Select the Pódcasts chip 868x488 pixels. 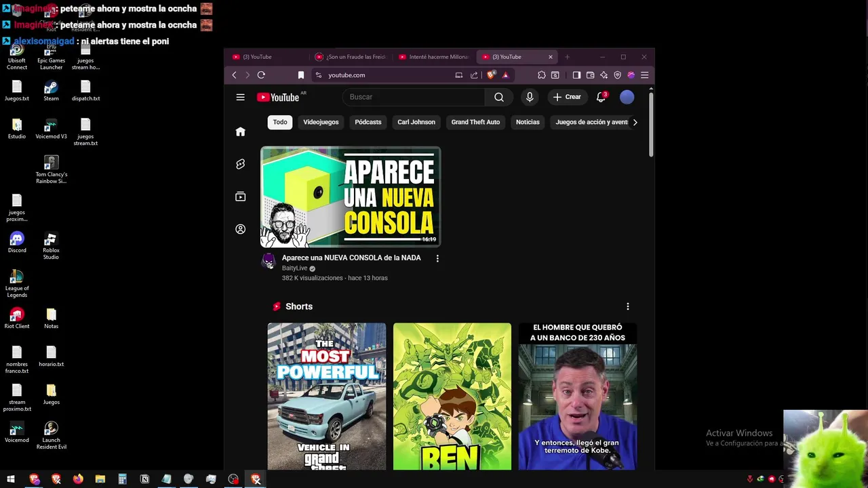tap(368, 122)
